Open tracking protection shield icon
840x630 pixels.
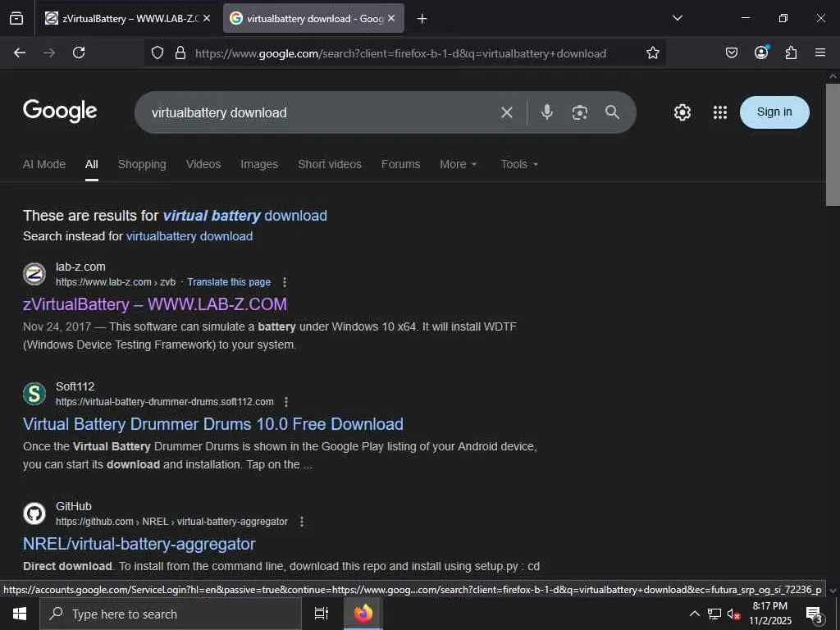[x=157, y=52]
